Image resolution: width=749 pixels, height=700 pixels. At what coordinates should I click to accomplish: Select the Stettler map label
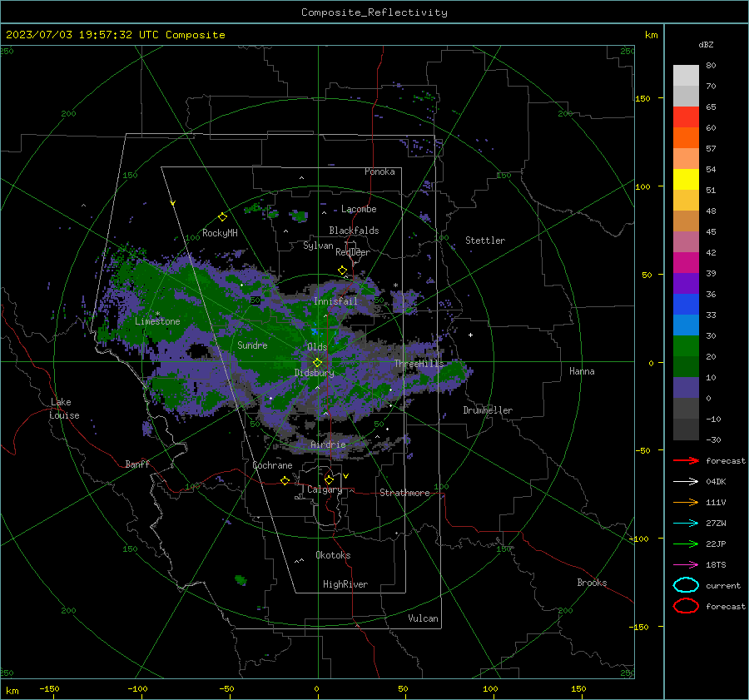(x=485, y=241)
